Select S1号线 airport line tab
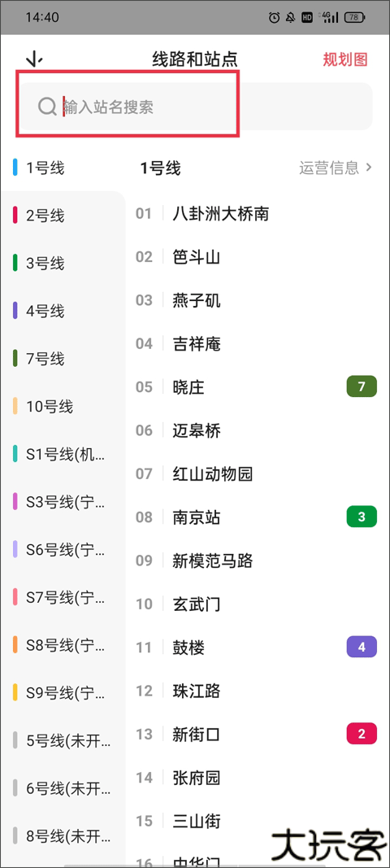 62,455
